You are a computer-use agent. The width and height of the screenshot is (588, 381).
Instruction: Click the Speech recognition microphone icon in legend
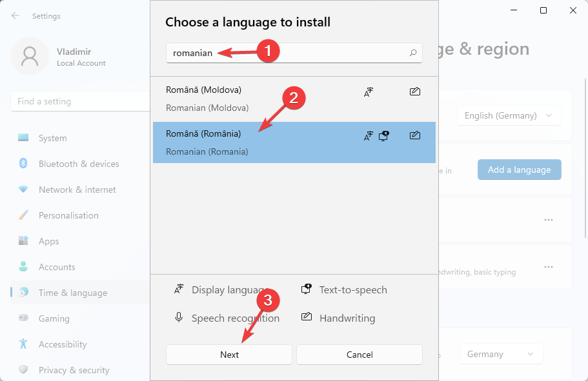click(x=179, y=318)
